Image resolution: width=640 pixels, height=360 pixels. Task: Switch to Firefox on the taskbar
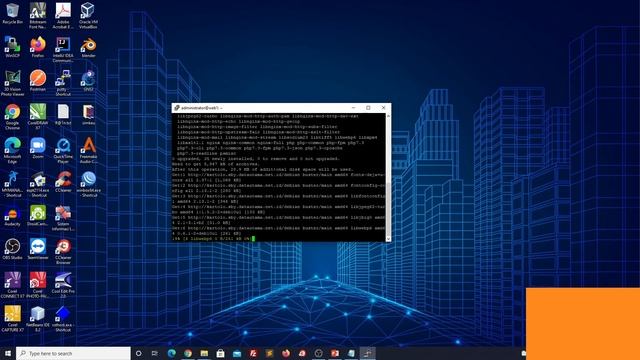(286, 353)
